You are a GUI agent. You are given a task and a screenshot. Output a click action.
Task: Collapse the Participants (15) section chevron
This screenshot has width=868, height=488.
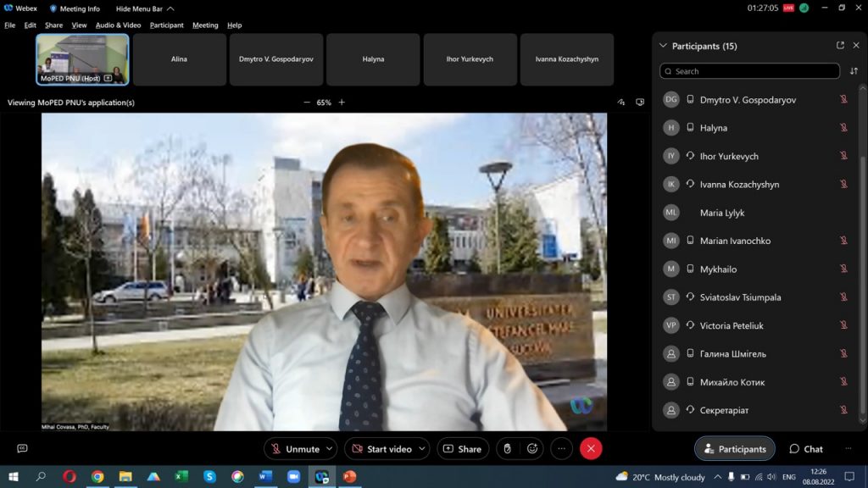[663, 46]
